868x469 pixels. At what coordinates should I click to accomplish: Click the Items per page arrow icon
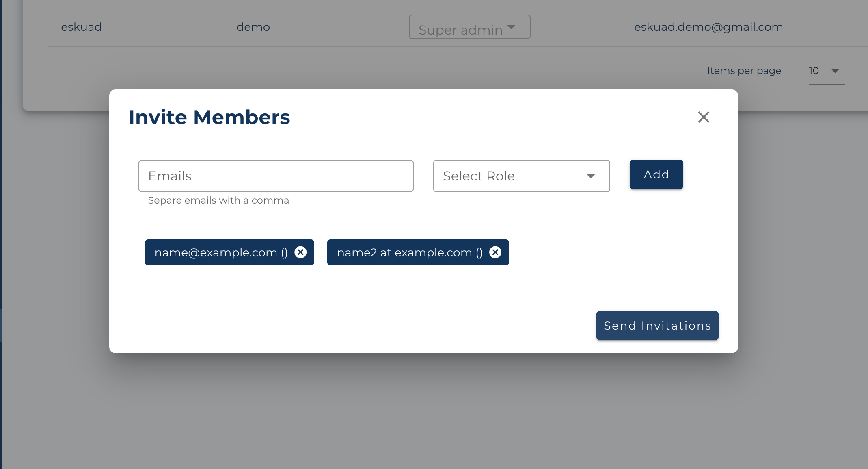coord(835,71)
